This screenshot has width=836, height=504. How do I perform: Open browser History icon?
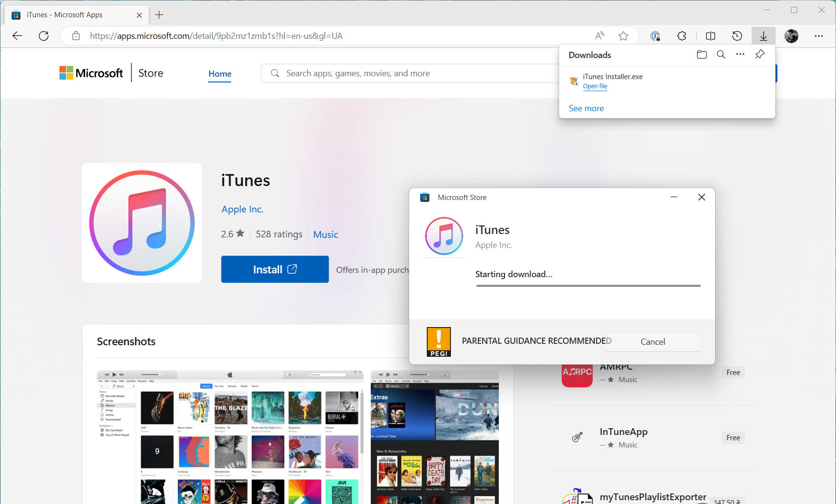pyautogui.click(x=737, y=36)
